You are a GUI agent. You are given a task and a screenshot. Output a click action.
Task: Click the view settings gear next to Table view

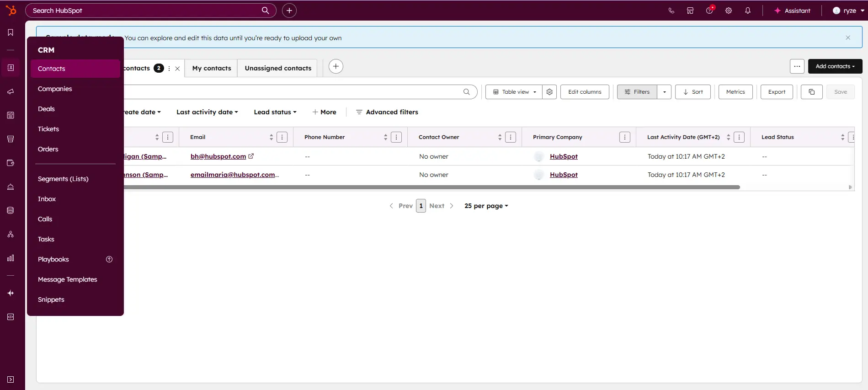(x=549, y=92)
